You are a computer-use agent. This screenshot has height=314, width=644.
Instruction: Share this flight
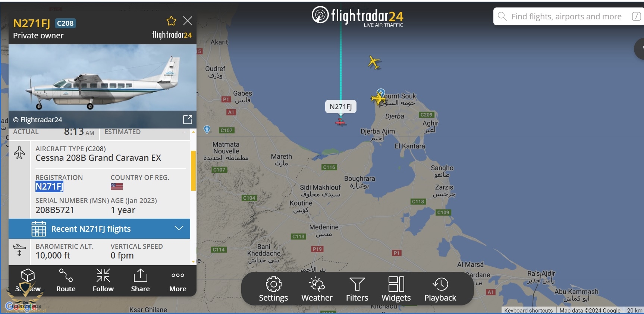coord(141,280)
